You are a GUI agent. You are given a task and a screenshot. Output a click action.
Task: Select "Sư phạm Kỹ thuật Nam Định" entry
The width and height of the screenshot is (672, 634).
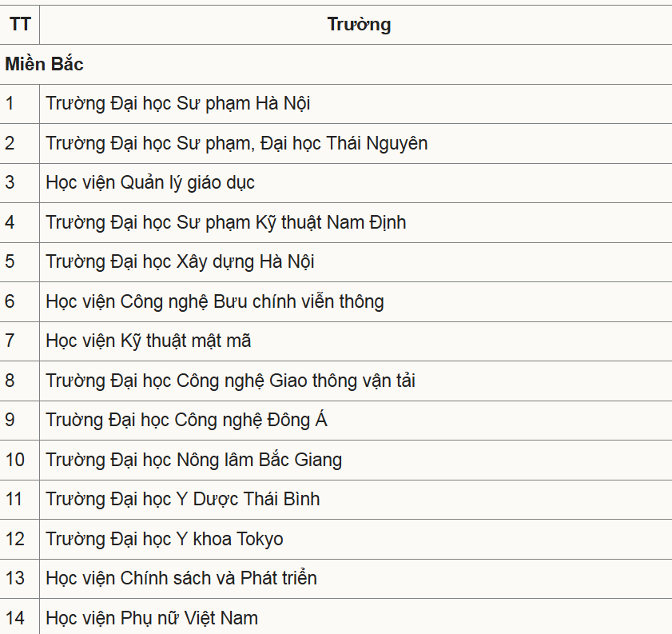226,221
